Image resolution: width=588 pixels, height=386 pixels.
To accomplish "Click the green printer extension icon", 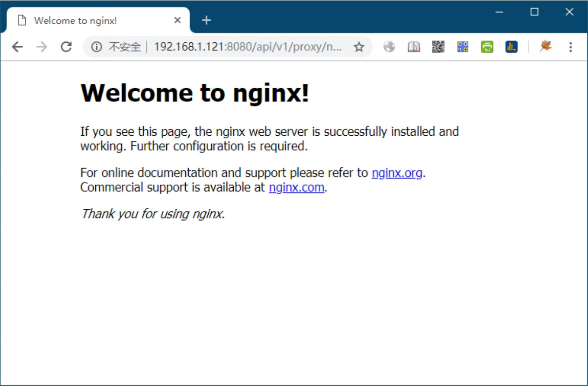I will pos(487,47).
